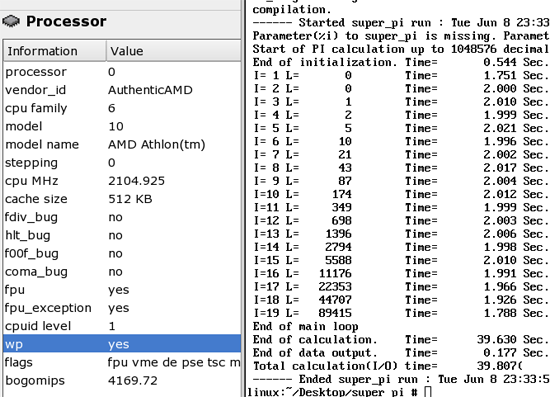Select the bogomips row
The image size is (550, 397).
pyautogui.click(x=122, y=381)
